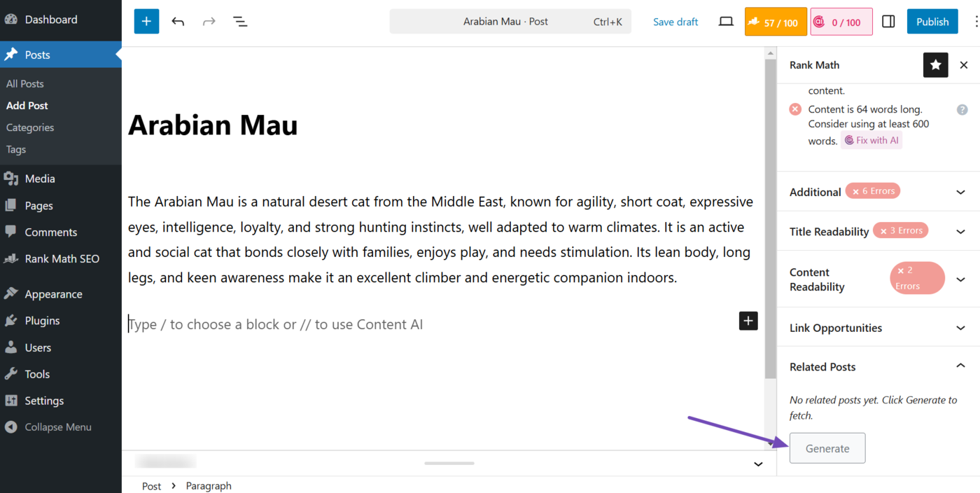Expand the Additional errors section
980x493 pixels.
click(960, 192)
